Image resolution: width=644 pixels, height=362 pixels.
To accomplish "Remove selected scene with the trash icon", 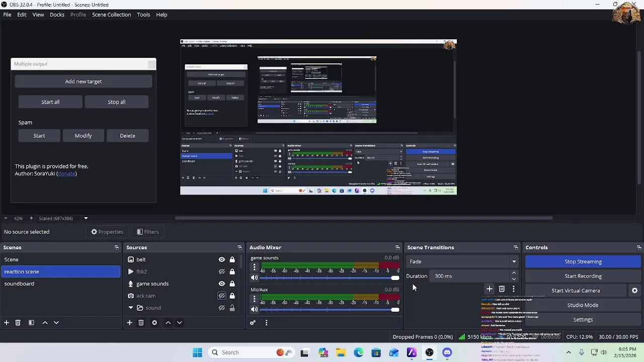I will click(x=18, y=323).
